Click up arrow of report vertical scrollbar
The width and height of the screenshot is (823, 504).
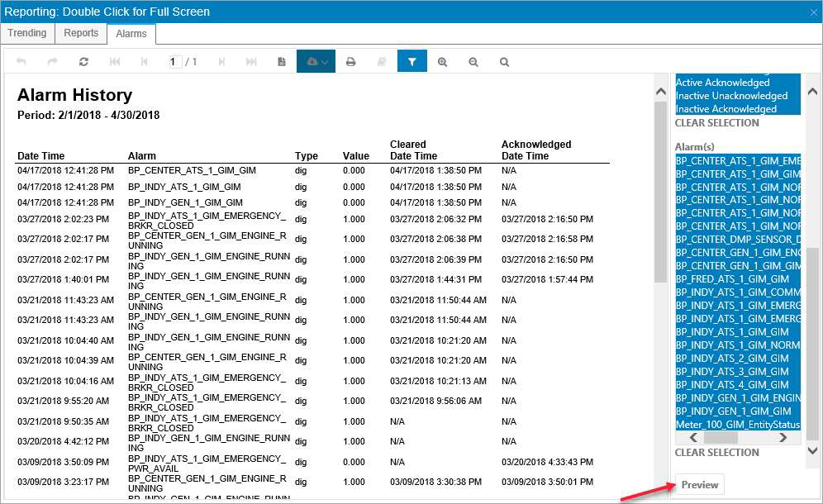(x=661, y=92)
